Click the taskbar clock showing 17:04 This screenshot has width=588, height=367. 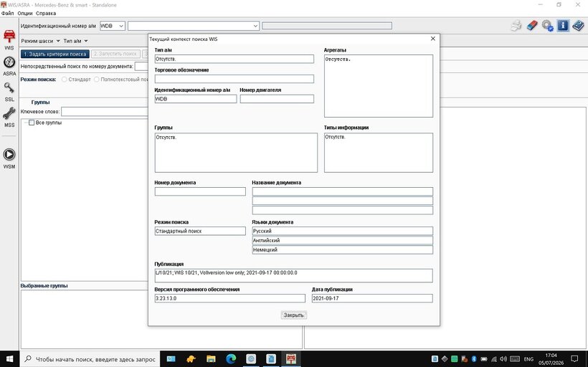551,359
